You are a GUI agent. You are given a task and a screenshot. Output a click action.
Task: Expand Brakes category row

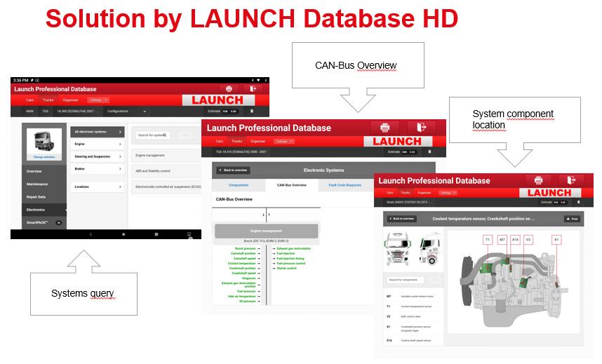tap(97, 169)
